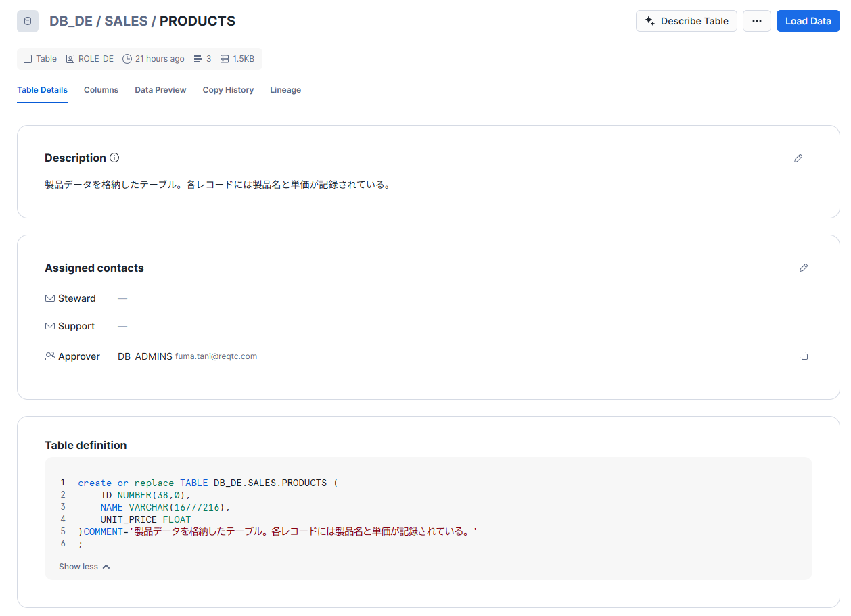This screenshot has width=851, height=616.
Task: Click the ROLE_DE owner badge
Action: (90, 59)
